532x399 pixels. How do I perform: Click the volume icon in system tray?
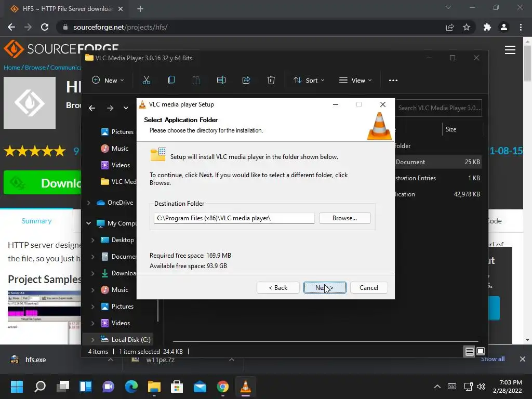point(481,387)
